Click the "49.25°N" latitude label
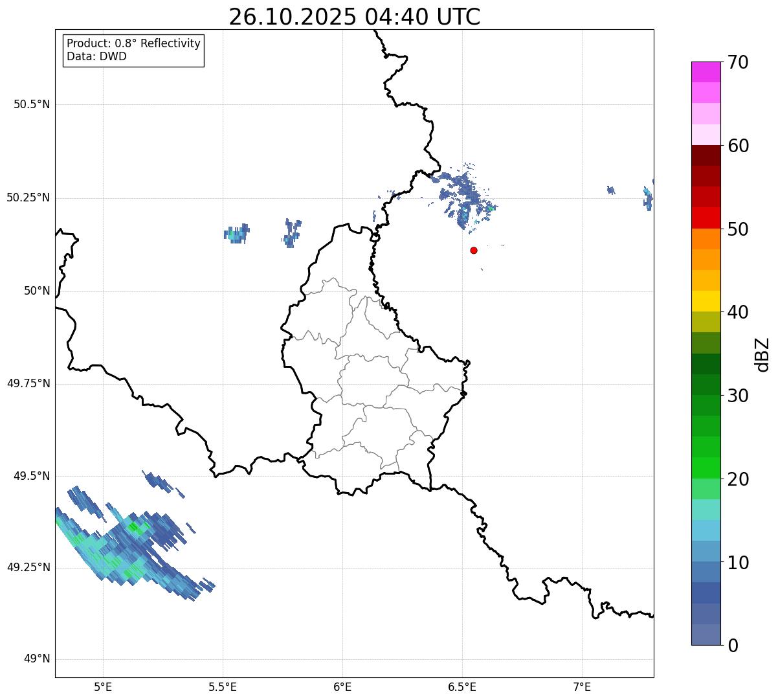Image resolution: width=778 pixels, height=700 pixels. click(x=28, y=568)
